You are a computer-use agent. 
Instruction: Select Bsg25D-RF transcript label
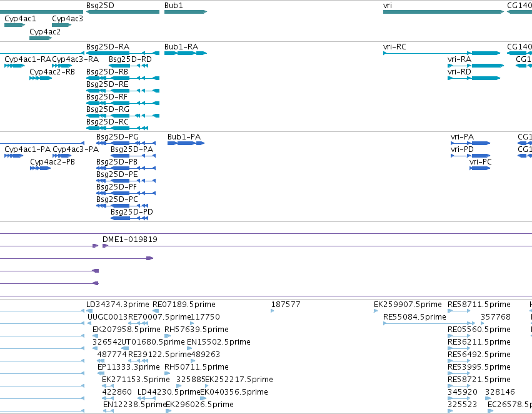tap(107, 97)
